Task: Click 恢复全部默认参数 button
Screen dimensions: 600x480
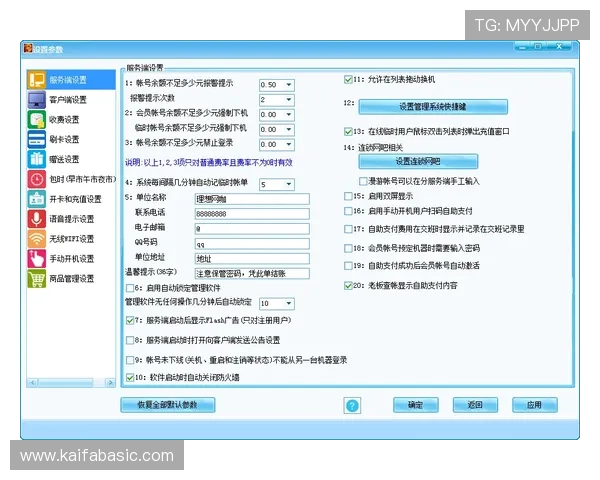Action: (x=168, y=405)
